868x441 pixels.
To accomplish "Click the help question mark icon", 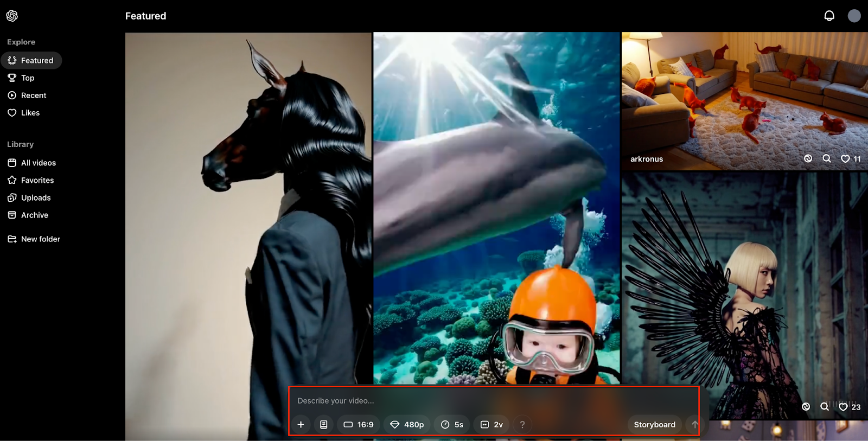I will pyautogui.click(x=522, y=424).
